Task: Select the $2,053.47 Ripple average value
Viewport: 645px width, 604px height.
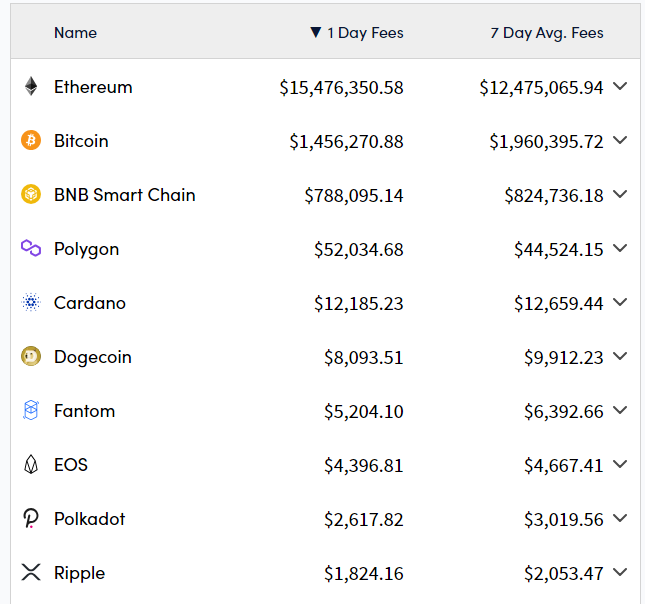Action: point(564,574)
